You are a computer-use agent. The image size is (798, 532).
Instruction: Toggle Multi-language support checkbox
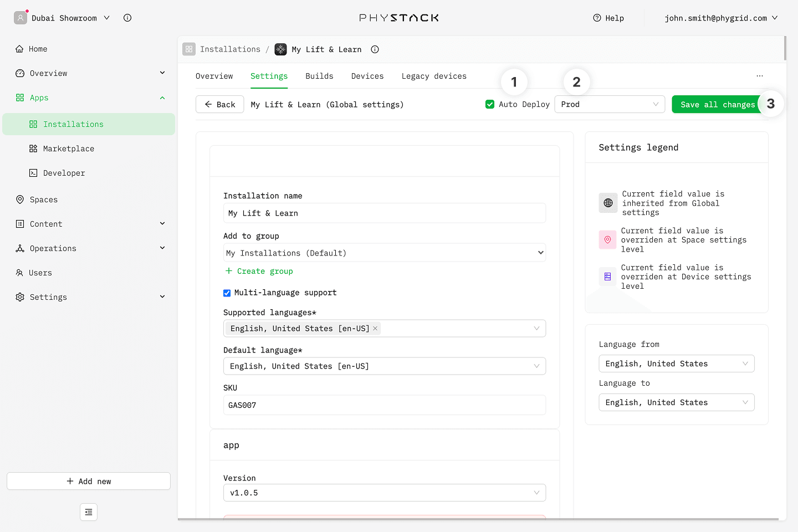[227, 293]
